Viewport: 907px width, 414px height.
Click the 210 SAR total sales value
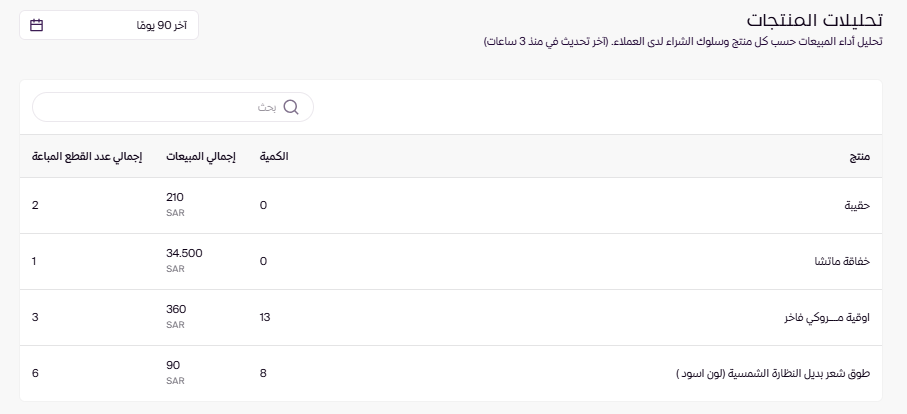click(x=175, y=198)
